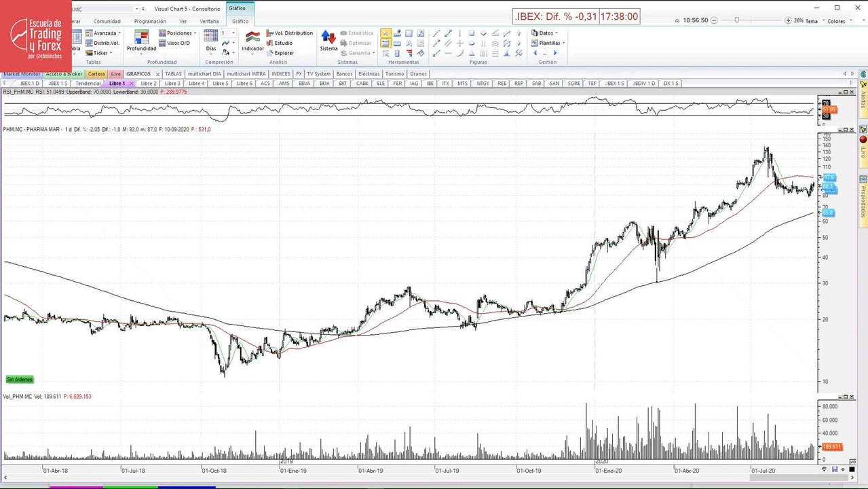Click the 189.611 volume label
The height and width of the screenshot is (489, 868).
point(831,446)
